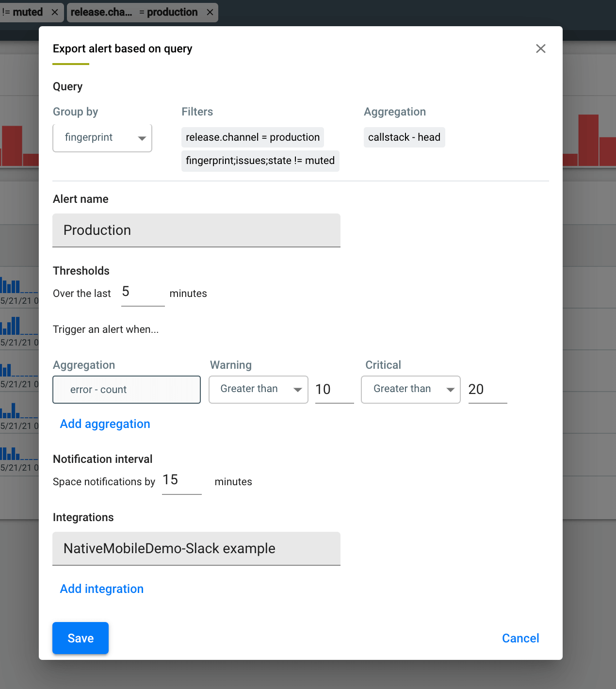Select the "NativeMobileDemo-Slack example" integration field

pos(196,548)
